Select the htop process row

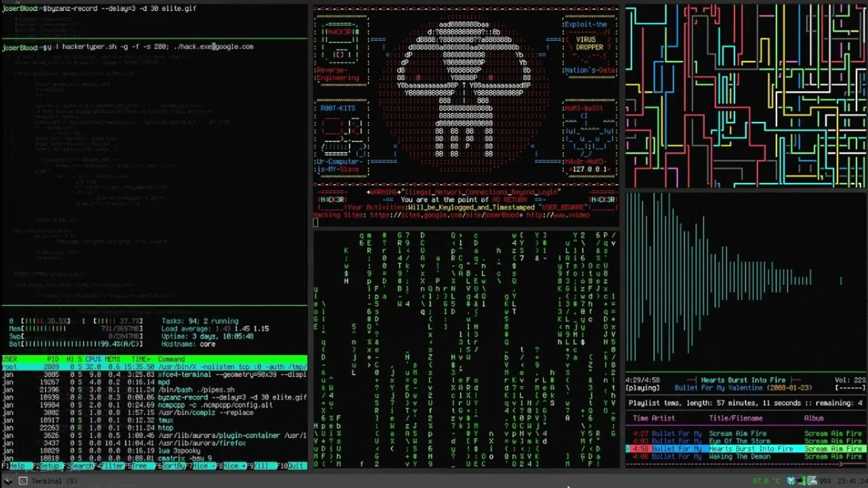point(154,428)
